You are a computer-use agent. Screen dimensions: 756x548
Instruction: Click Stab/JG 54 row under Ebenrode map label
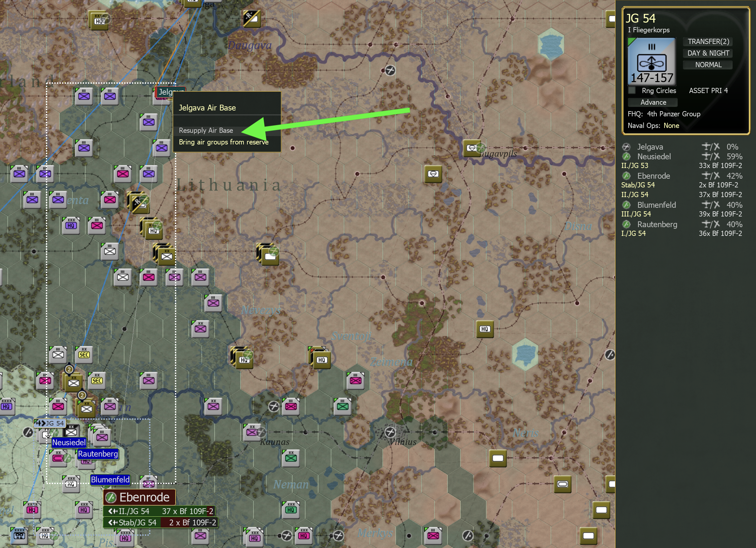(x=161, y=522)
